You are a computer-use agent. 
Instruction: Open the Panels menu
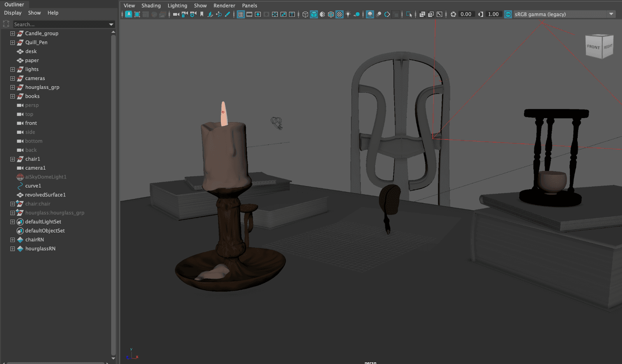(250, 5)
